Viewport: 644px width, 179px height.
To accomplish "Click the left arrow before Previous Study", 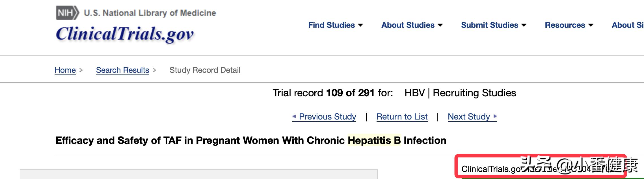I will tap(294, 116).
